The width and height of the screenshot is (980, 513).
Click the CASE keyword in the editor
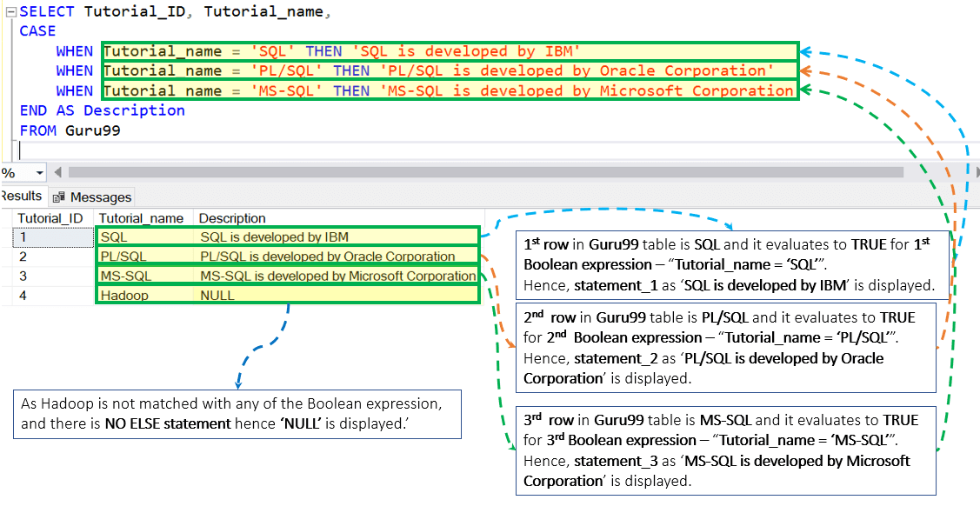coord(37,30)
